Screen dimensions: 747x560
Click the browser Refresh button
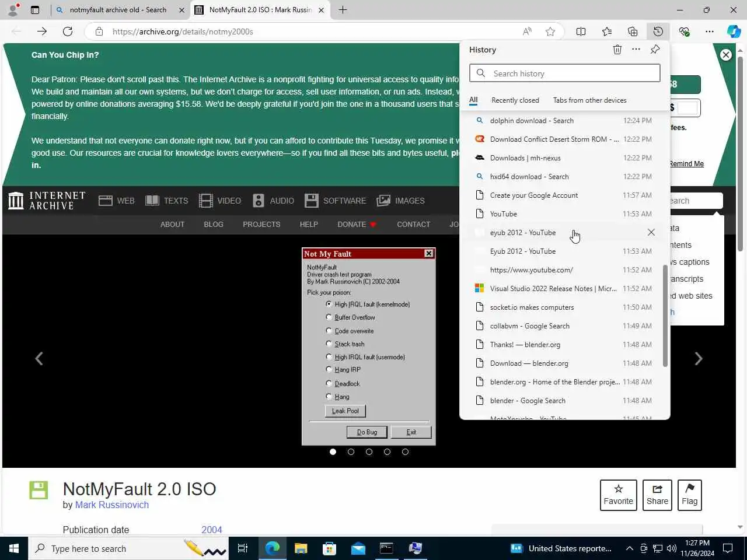click(x=68, y=32)
